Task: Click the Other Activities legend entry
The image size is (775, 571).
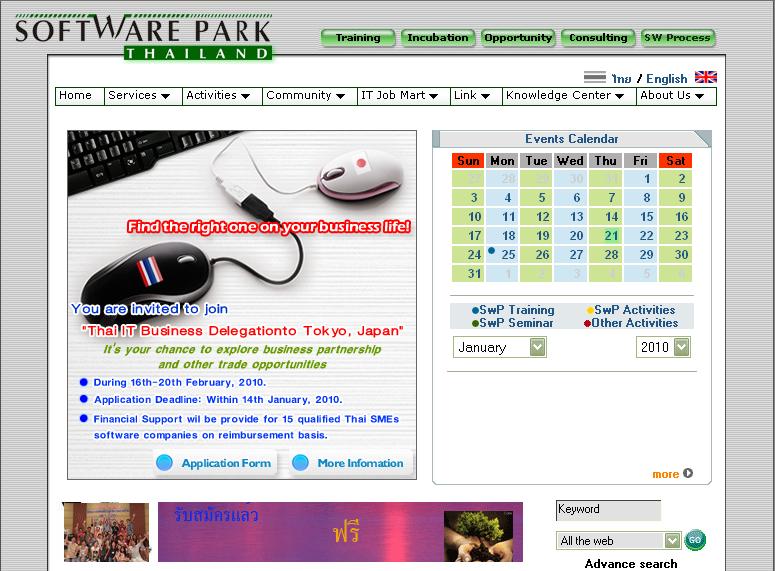Action: click(631, 323)
